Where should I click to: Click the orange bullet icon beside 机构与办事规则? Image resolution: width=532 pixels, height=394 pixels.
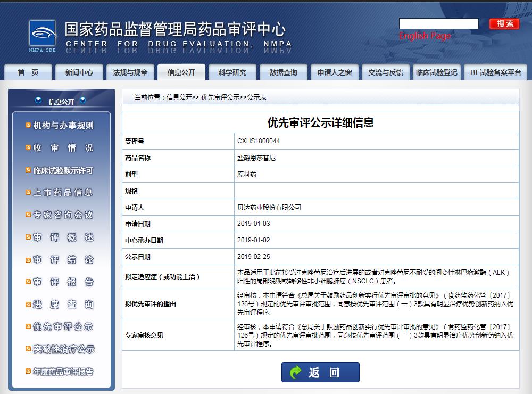[28, 126]
